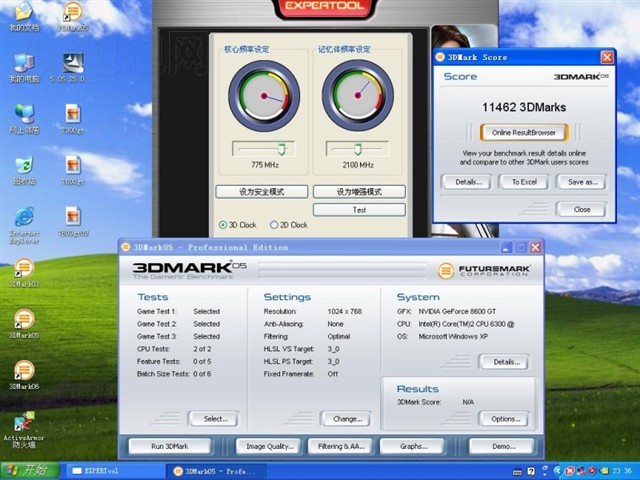Click the enhanced mode button (设为增强模式)
The image size is (640, 480).
(x=359, y=192)
